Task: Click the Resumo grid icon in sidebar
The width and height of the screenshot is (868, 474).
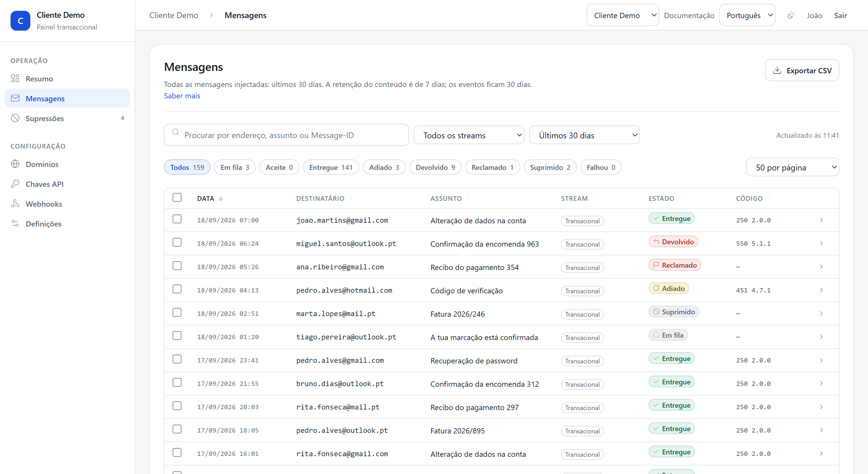Action: 15,79
